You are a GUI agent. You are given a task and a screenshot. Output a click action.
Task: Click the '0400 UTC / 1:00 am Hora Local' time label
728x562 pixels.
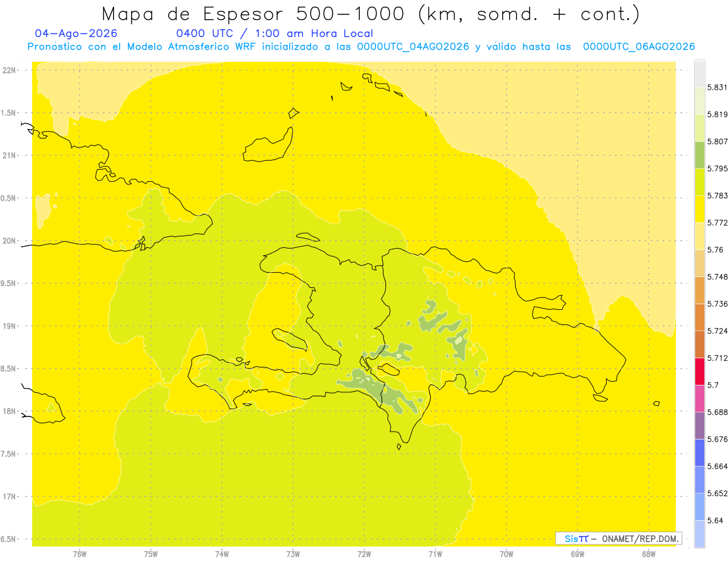coord(274,33)
